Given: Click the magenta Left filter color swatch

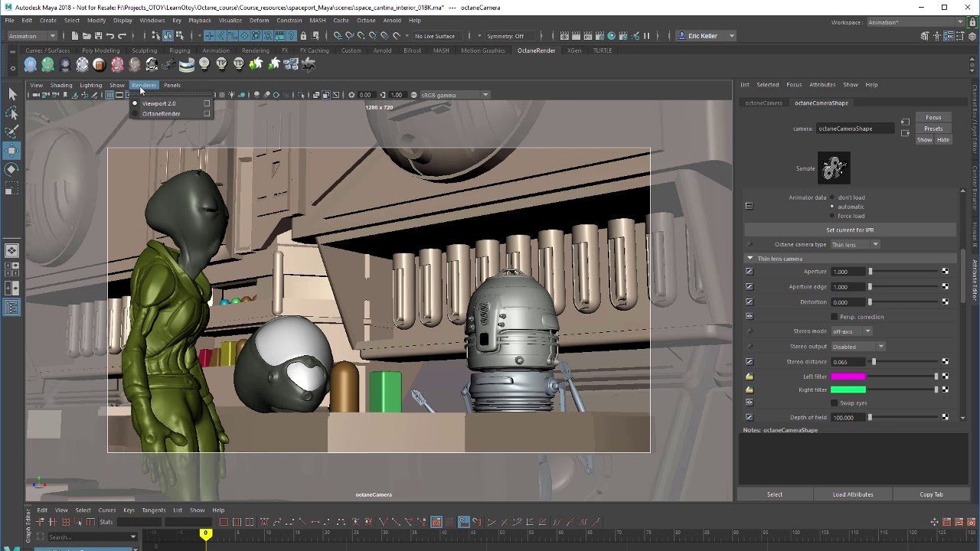Looking at the screenshot, I should pyautogui.click(x=848, y=377).
